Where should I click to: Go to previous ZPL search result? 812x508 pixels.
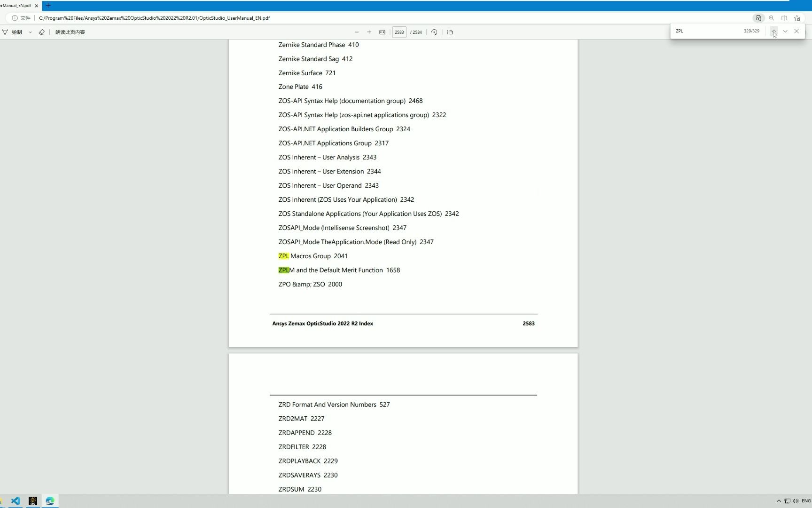click(774, 31)
